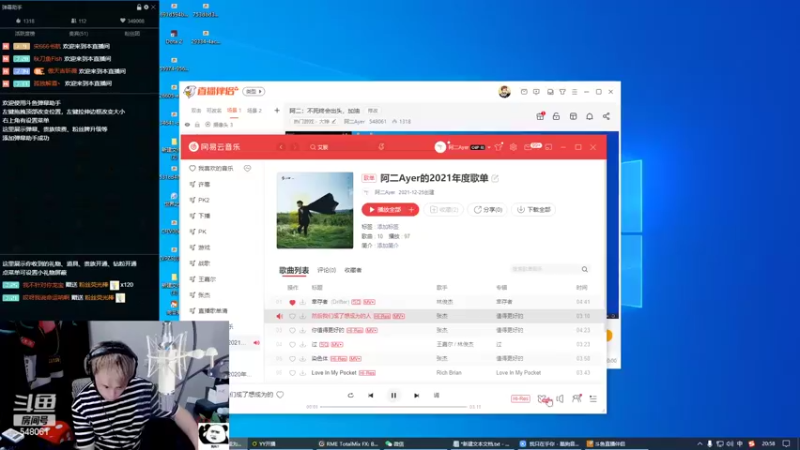The image size is (800, 450).
Task: Toggle the lock icon in danmaku helper
Action: (139, 7)
